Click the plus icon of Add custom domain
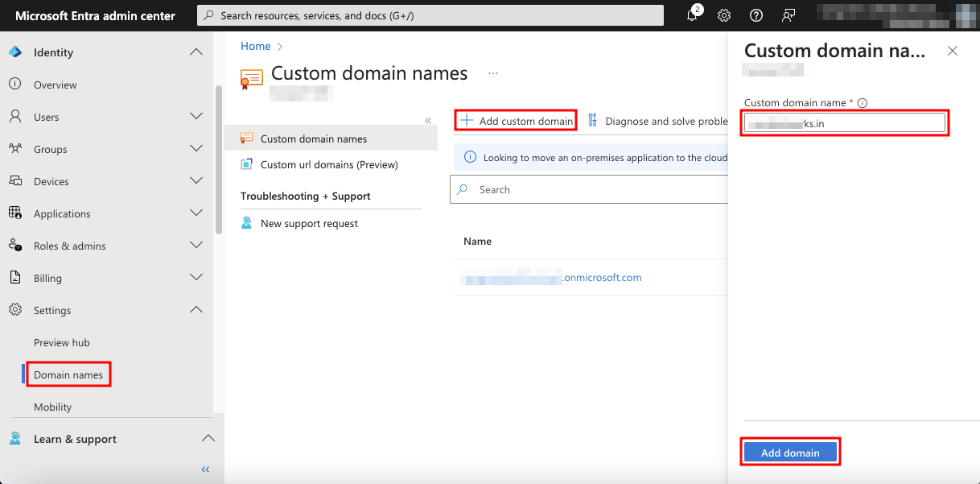The image size is (980, 484). (466, 121)
